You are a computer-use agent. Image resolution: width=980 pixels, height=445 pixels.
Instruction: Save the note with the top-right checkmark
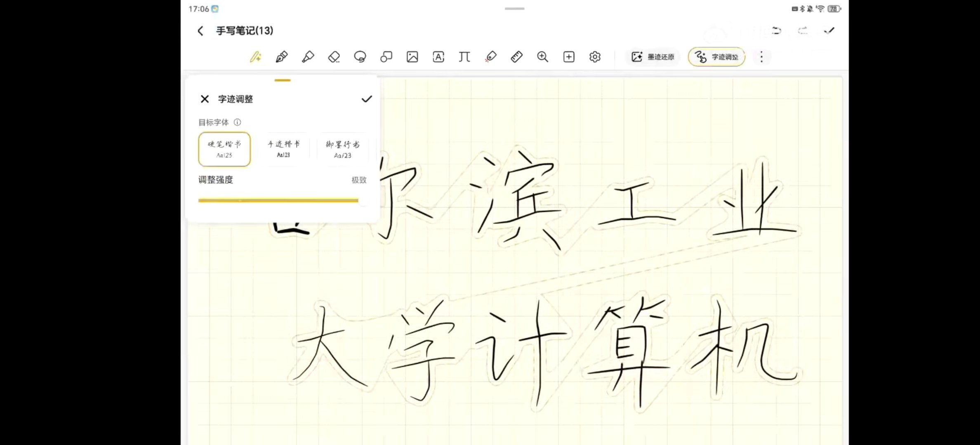(x=829, y=30)
